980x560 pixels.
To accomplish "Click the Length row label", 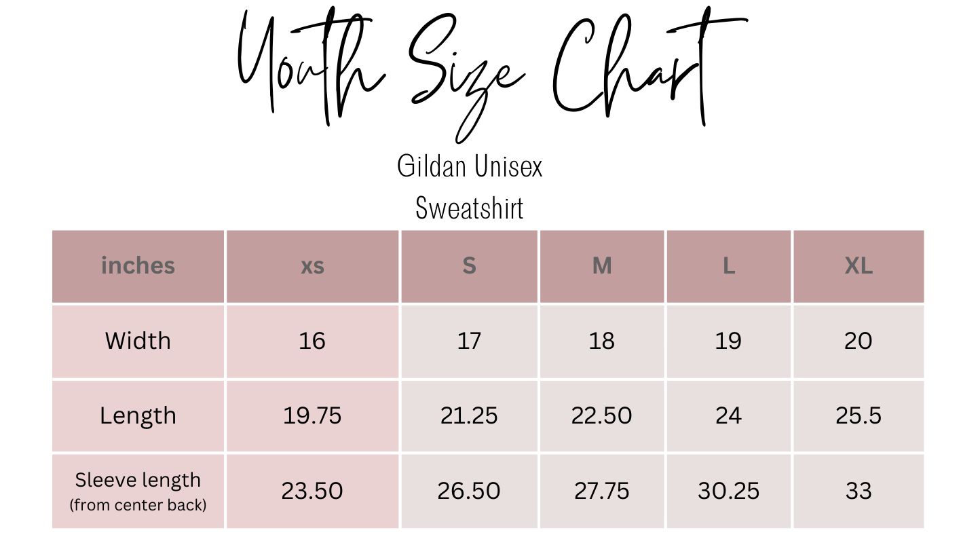I will (138, 415).
